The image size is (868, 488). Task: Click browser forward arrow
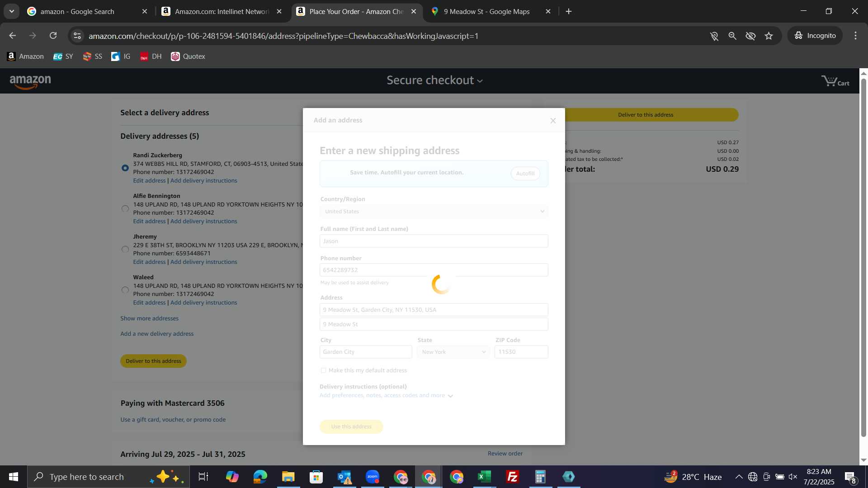coord(33,36)
